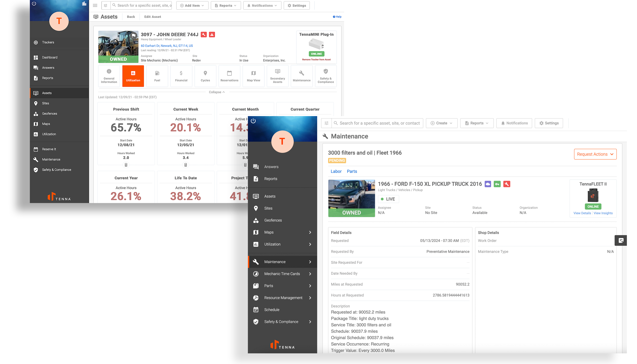Screen dimensions: 637x364
Task: Select the Secondary Assets tab
Action: [277, 76]
